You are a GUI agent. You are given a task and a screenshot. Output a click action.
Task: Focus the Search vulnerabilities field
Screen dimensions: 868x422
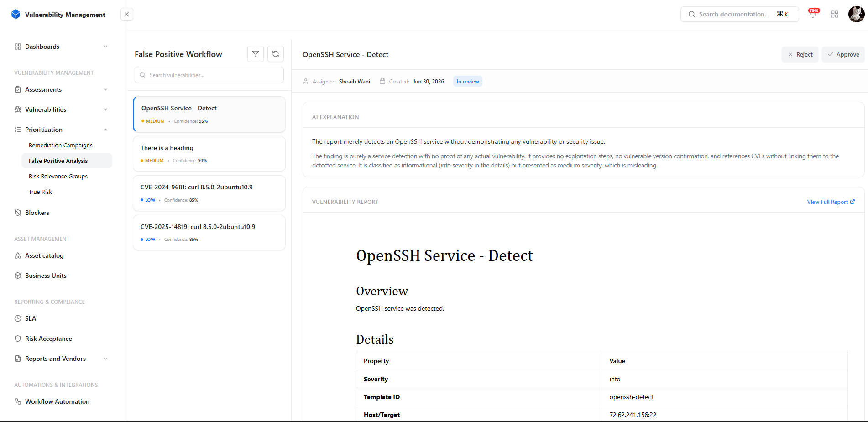coord(209,75)
